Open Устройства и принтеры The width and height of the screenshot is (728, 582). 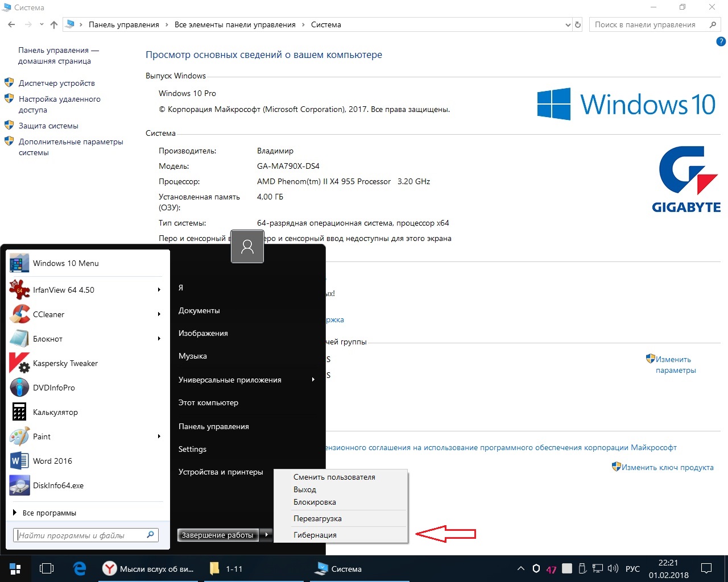(221, 472)
